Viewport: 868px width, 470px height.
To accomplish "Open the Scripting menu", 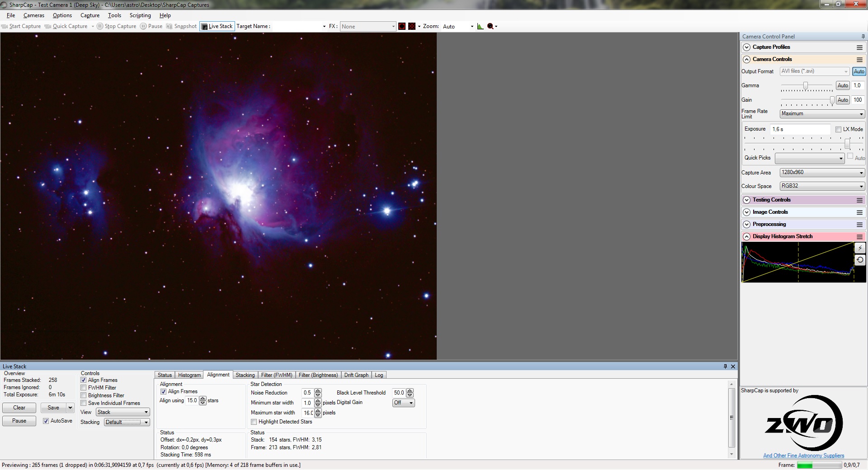I will (x=140, y=15).
